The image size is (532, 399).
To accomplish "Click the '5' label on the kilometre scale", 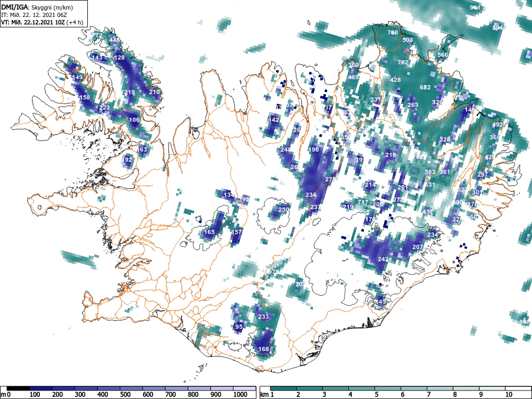I will coord(376,394).
